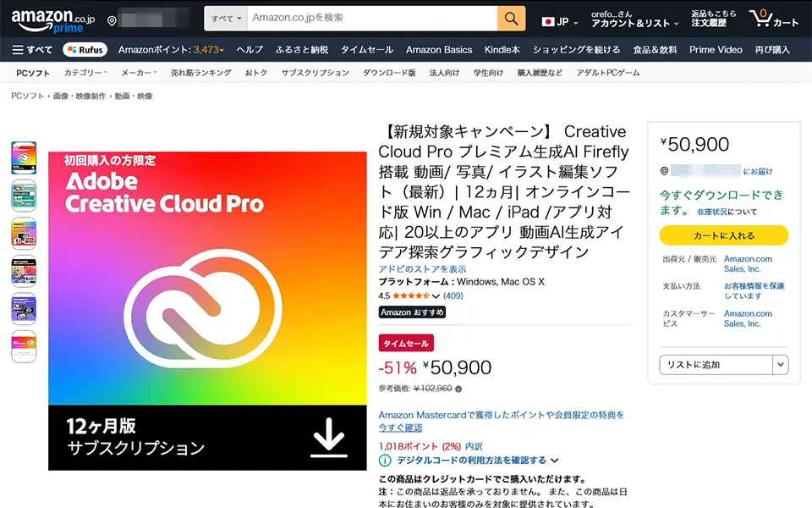Viewport: 812px width, 508px height.
Task: Select タイムセール in the navigation bar
Action: click(366, 50)
